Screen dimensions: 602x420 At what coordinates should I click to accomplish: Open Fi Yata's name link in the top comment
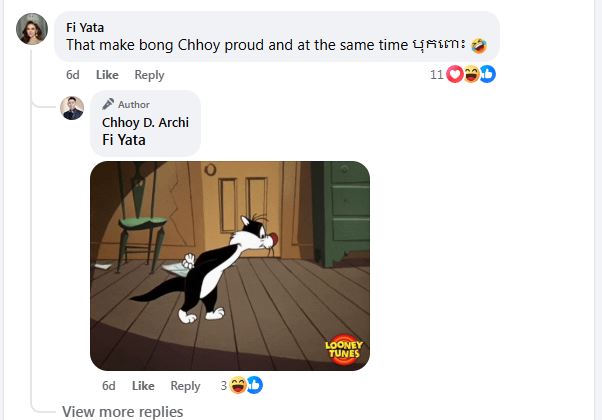pos(85,28)
